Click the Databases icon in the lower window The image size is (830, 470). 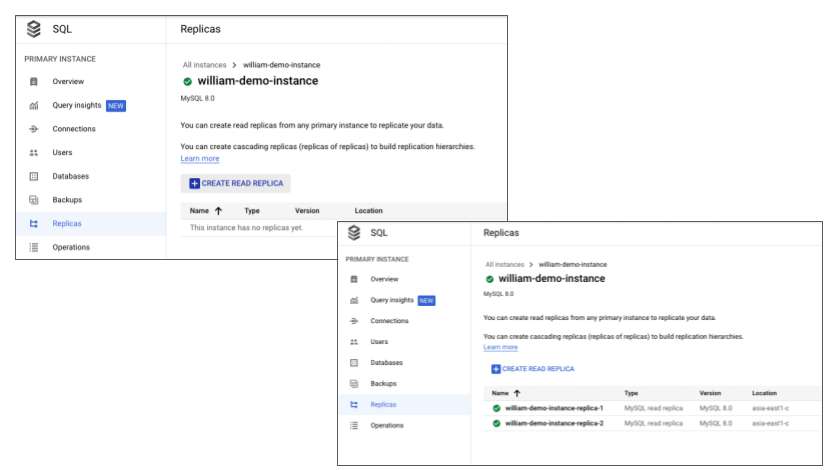(354, 363)
